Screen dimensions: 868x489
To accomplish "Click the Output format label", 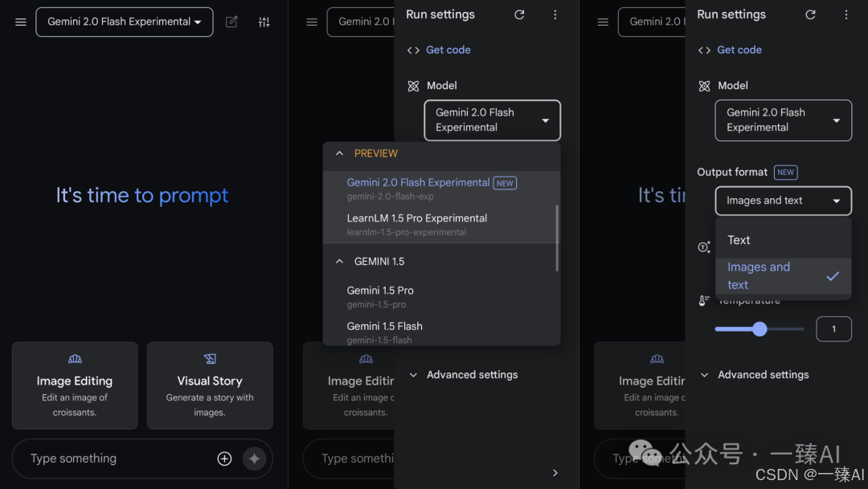I will 732,173.
